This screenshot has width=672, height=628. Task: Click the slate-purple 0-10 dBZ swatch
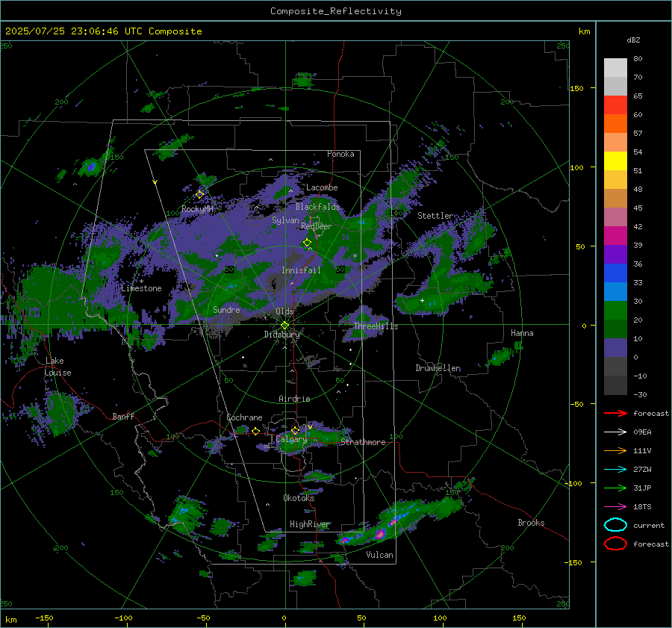(x=615, y=348)
